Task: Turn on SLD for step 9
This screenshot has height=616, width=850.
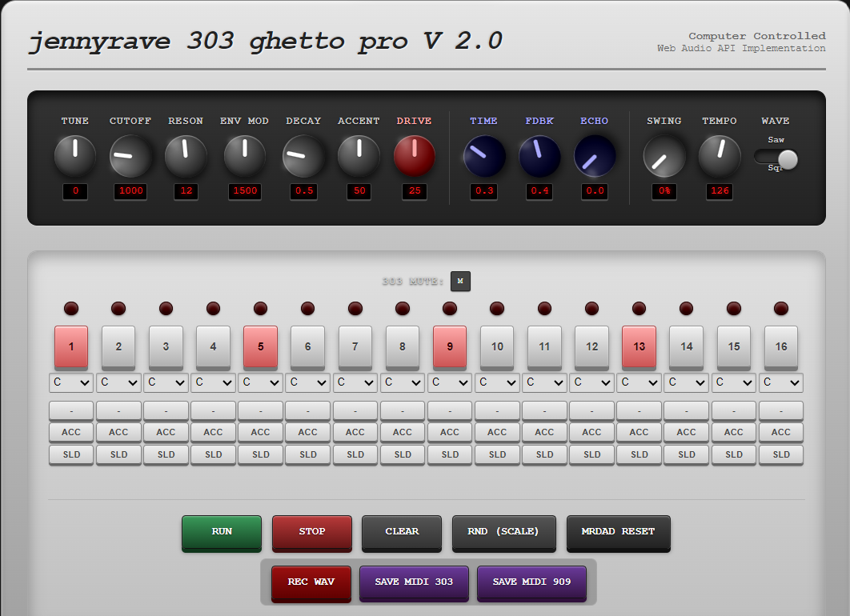Action: point(450,454)
